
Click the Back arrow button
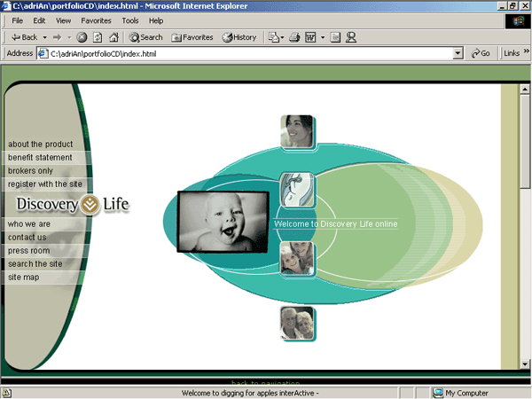[24, 37]
